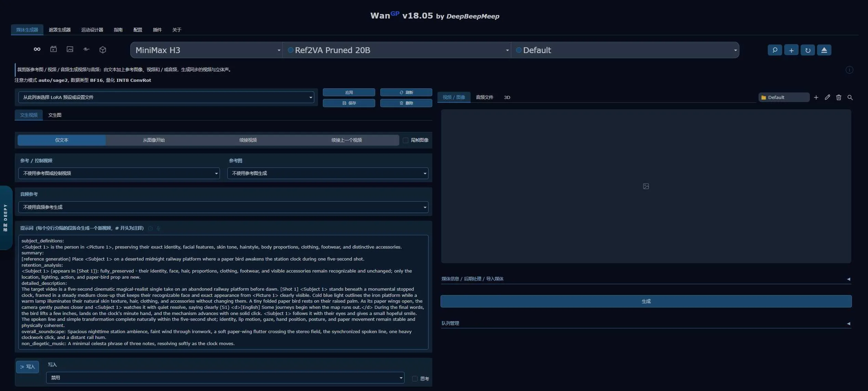Open the 参考图 dropdown
Image resolution: width=868 pixels, height=391 pixels.
(x=328, y=173)
